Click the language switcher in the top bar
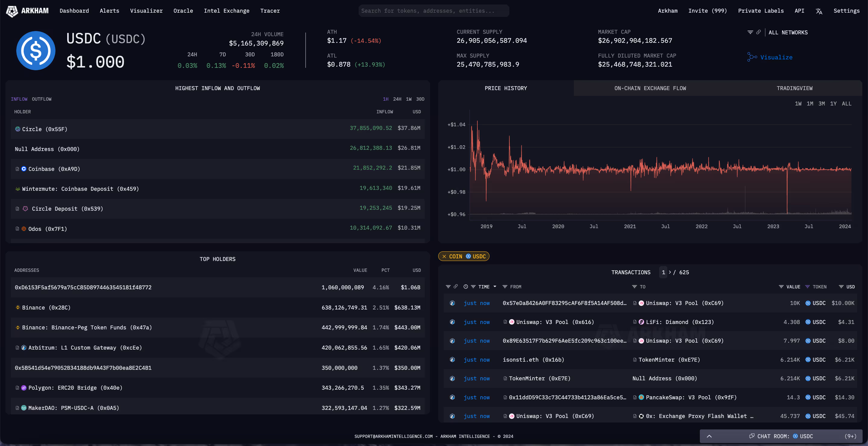 point(819,11)
